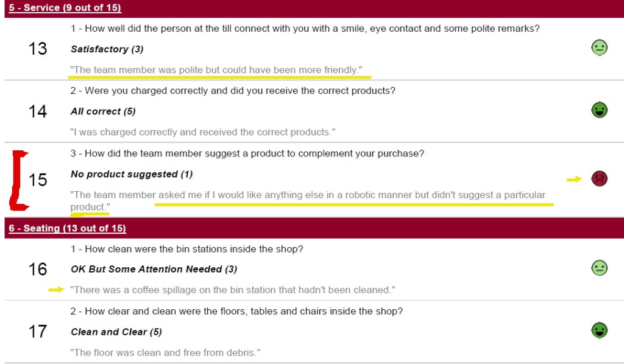Viewport: 624px width, 364px height.
Task: Click the "All correct (5)" rating text
Action: pyautogui.click(x=103, y=111)
